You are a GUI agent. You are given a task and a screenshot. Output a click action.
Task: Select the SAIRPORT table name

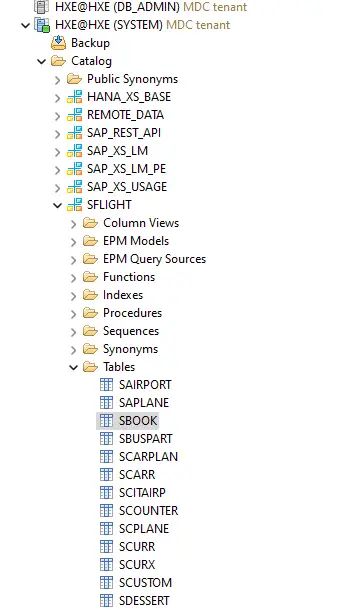[145, 385]
